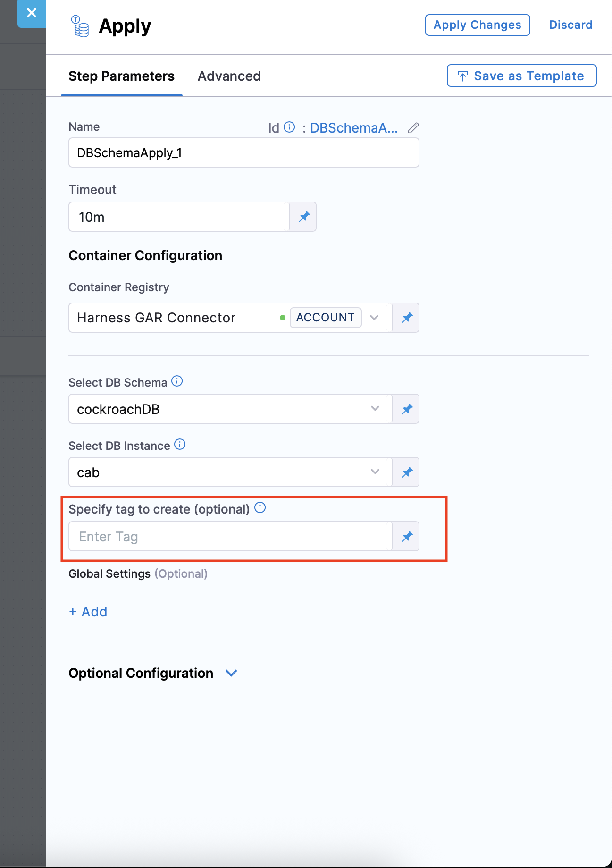The width and height of the screenshot is (612, 868).
Task: Click the pin icon beside Enter Tag field
Action: pos(407,537)
